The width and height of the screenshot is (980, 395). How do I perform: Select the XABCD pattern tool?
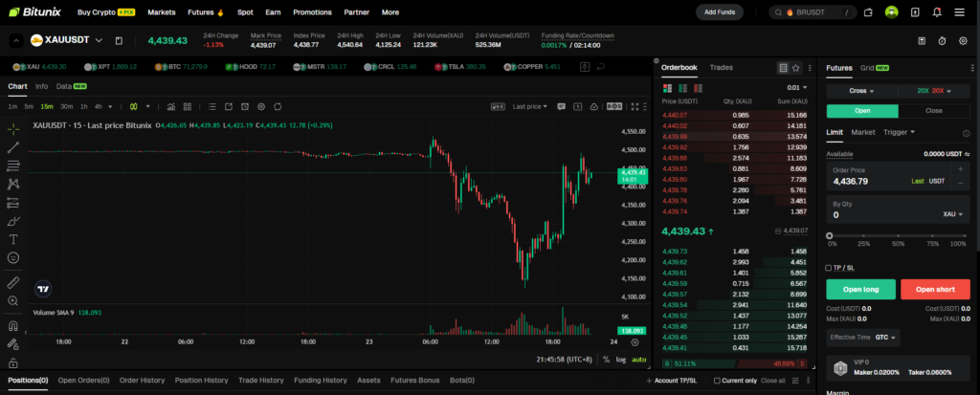coord(13,184)
